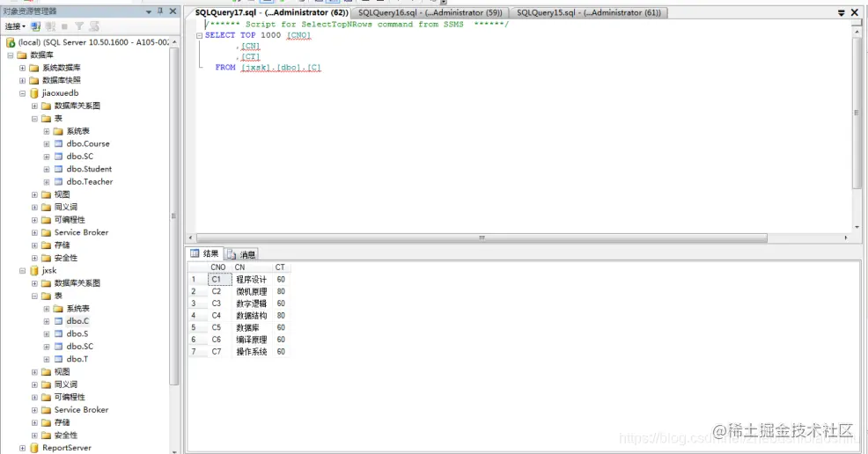Click the jiaoxuedb database cylinder icon
The height and width of the screenshot is (454, 868).
coord(34,93)
